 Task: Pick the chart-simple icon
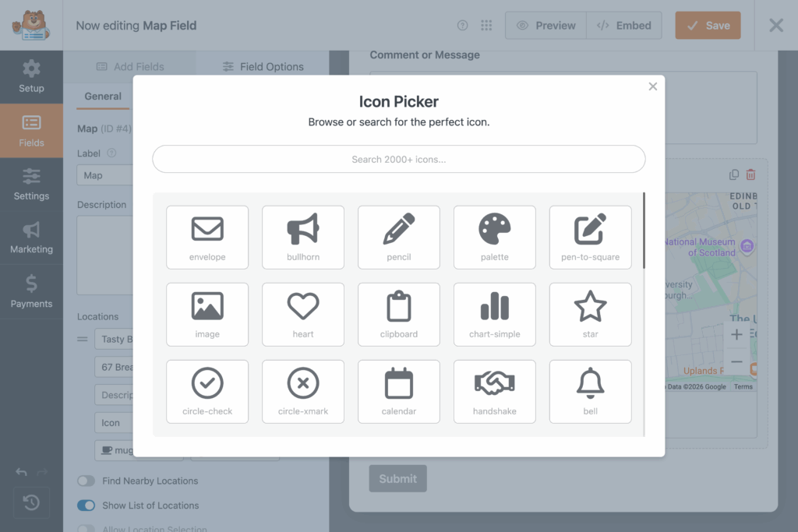(495, 314)
